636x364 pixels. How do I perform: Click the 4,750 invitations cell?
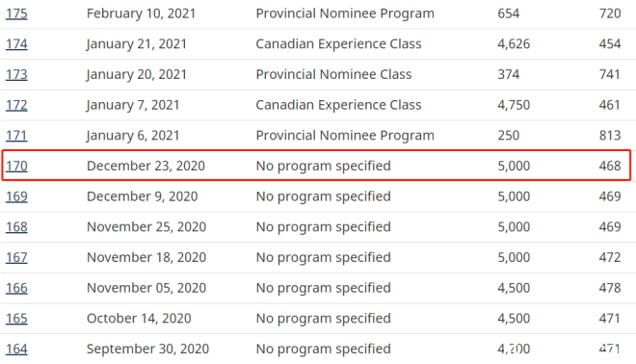(514, 105)
